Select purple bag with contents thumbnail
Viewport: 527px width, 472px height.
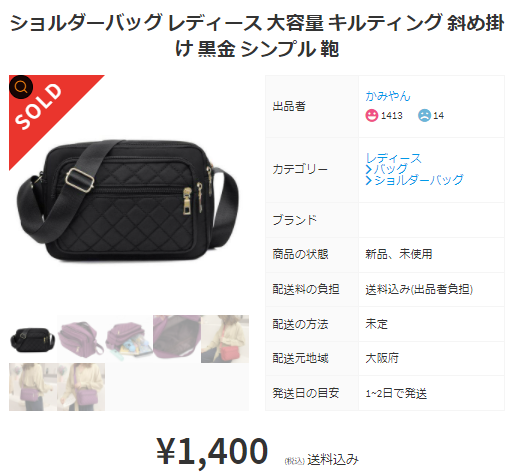pos(129,339)
